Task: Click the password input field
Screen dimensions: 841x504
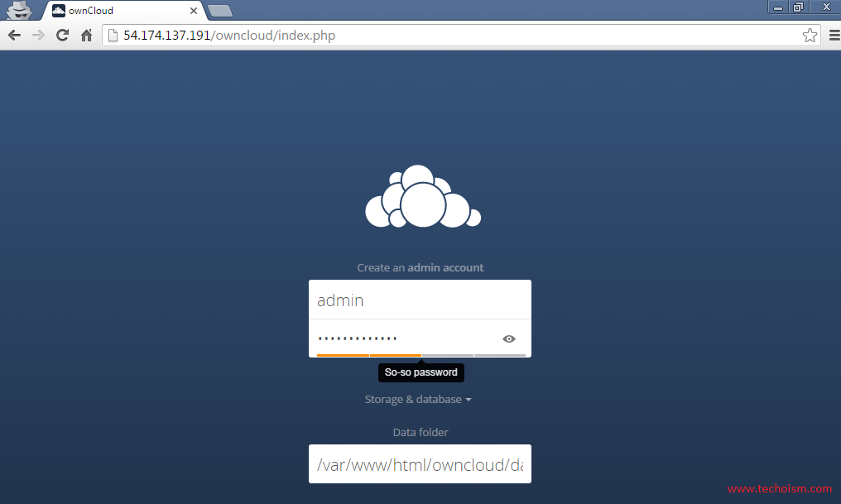Action: [x=420, y=338]
